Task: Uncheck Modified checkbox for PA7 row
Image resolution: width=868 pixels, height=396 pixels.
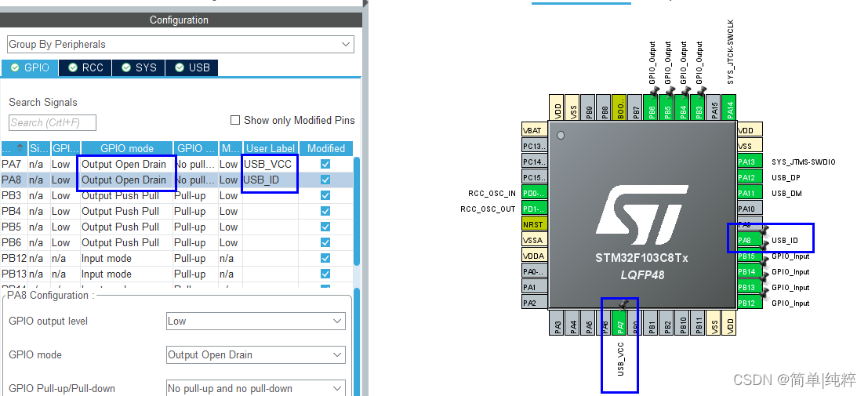Action: tap(325, 164)
